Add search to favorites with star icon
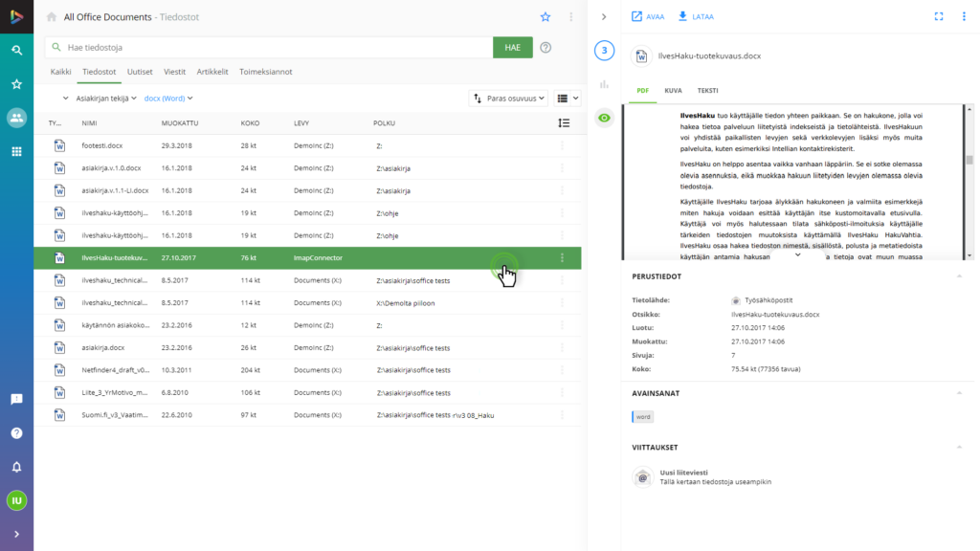This screenshot has width=980, height=551. tap(546, 17)
